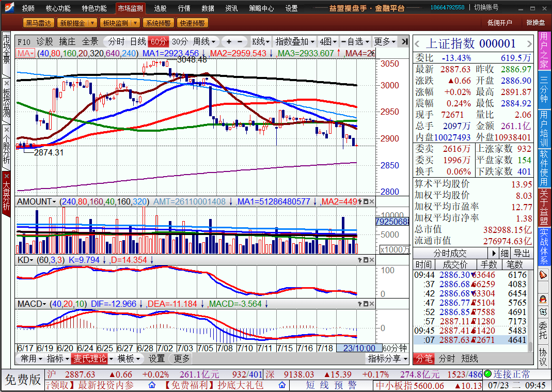Open the 自选 dropdown

(355, 41)
